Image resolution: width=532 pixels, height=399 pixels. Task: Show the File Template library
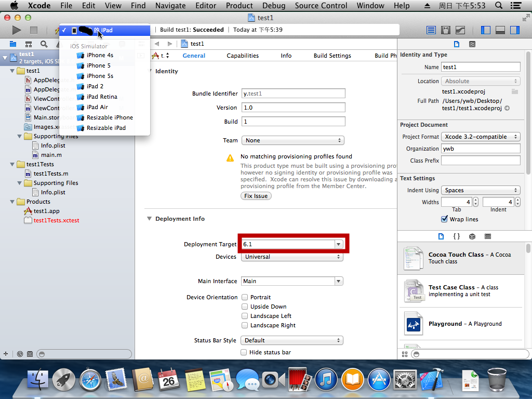tap(441, 236)
